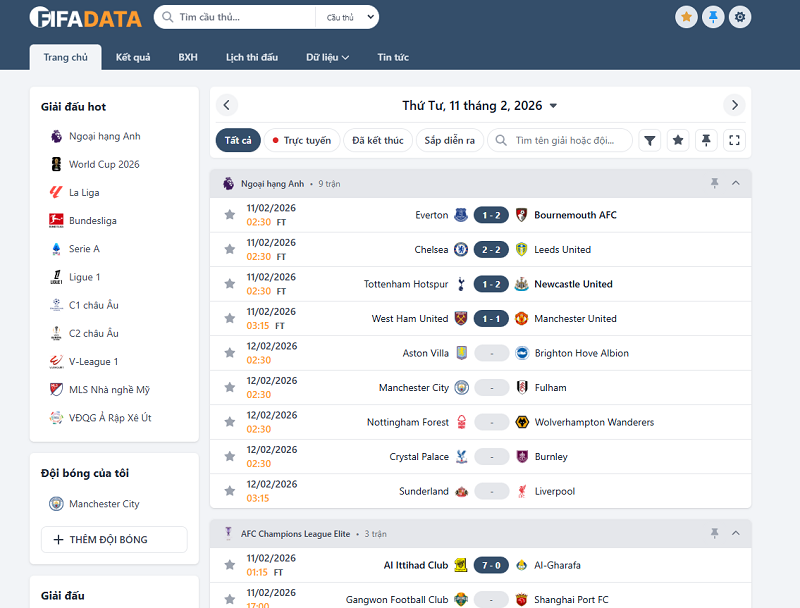Select La Liga in hot leagues
This screenshot has width=800, height=608.
pos(84,192)
